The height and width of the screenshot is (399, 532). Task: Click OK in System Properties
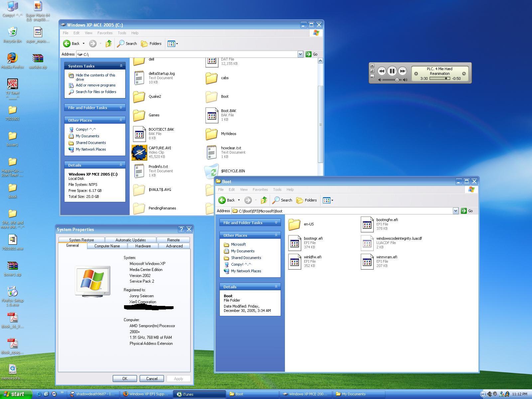tap(125, 379)
